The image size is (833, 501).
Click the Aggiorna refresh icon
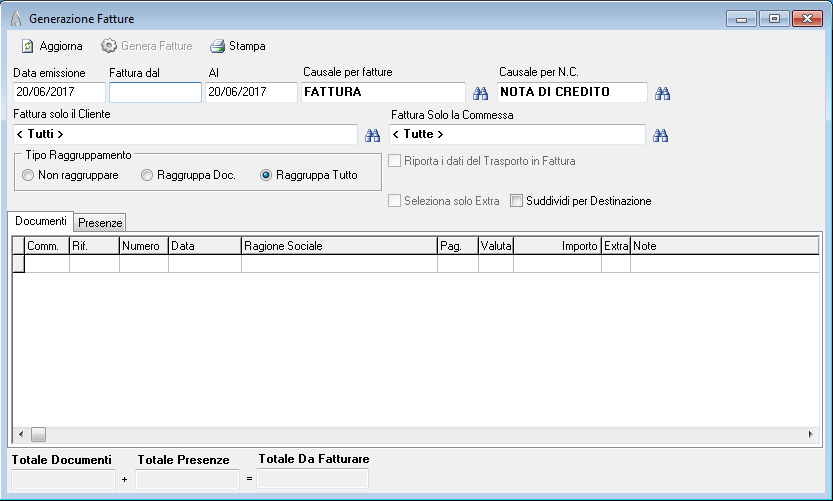[x=28, y=46]
